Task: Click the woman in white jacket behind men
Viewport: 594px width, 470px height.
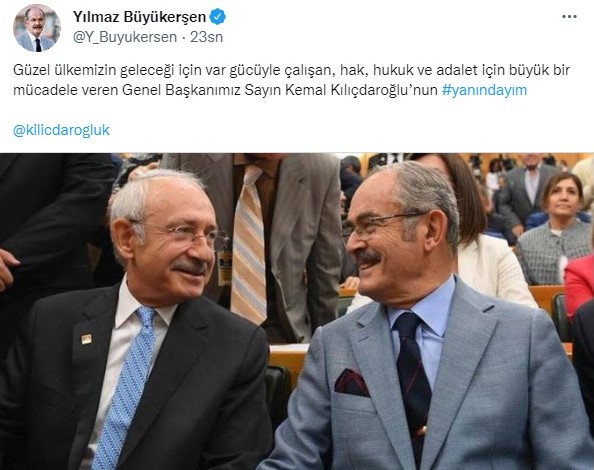Action: tap(489, 246)
